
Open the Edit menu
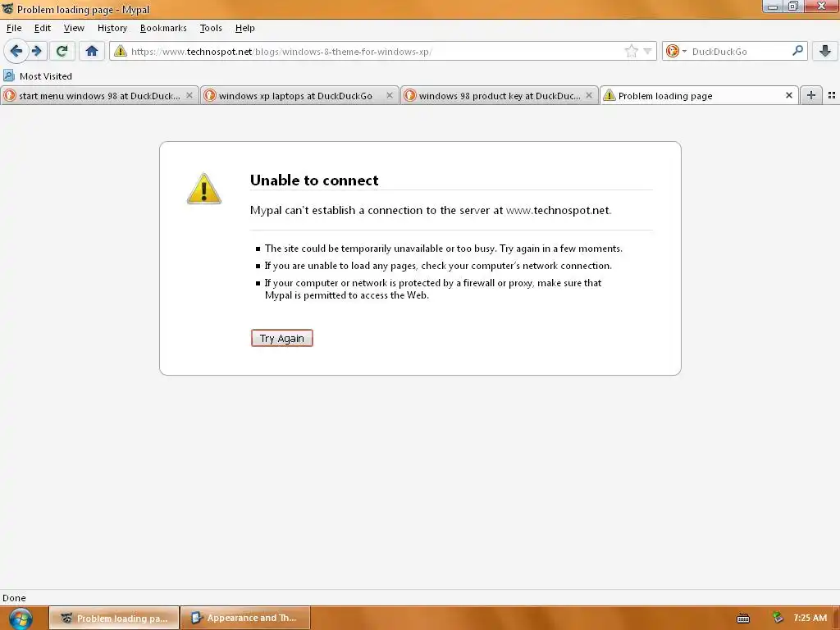pyautogui.click(x=43, y=28)
